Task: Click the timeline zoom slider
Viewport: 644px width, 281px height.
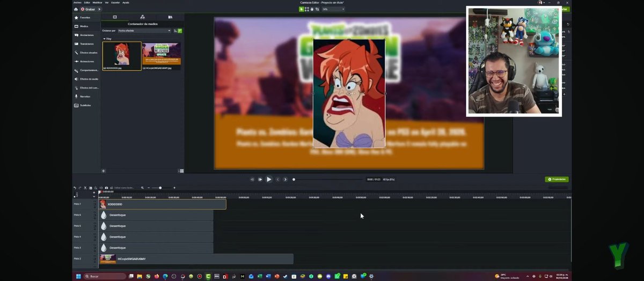Action: point(160,188)
